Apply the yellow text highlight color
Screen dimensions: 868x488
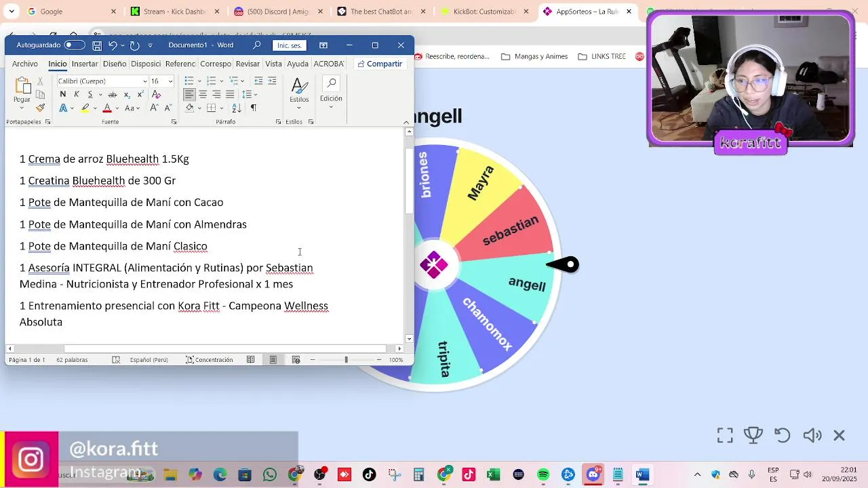click(x=85, y=108)
